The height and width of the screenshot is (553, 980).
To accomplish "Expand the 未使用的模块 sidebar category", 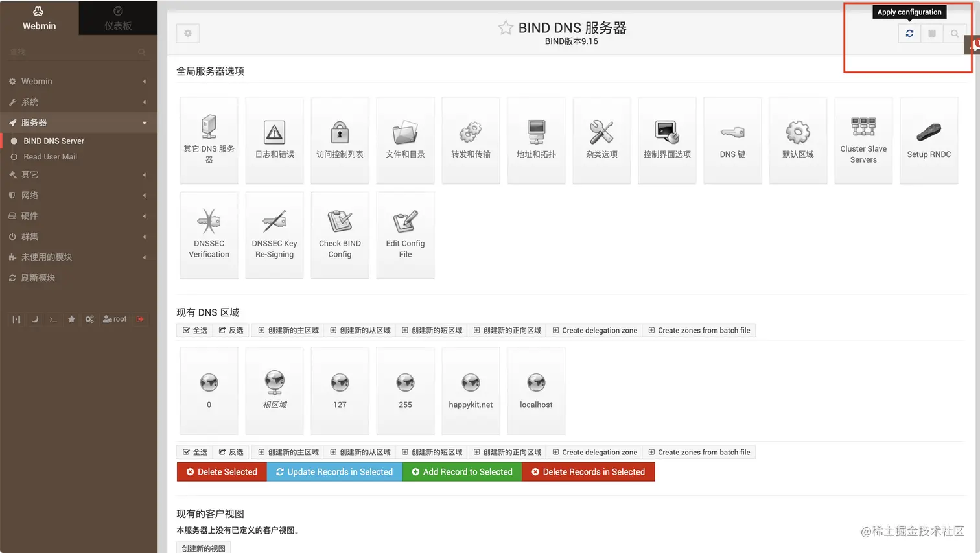I will 78,257.
